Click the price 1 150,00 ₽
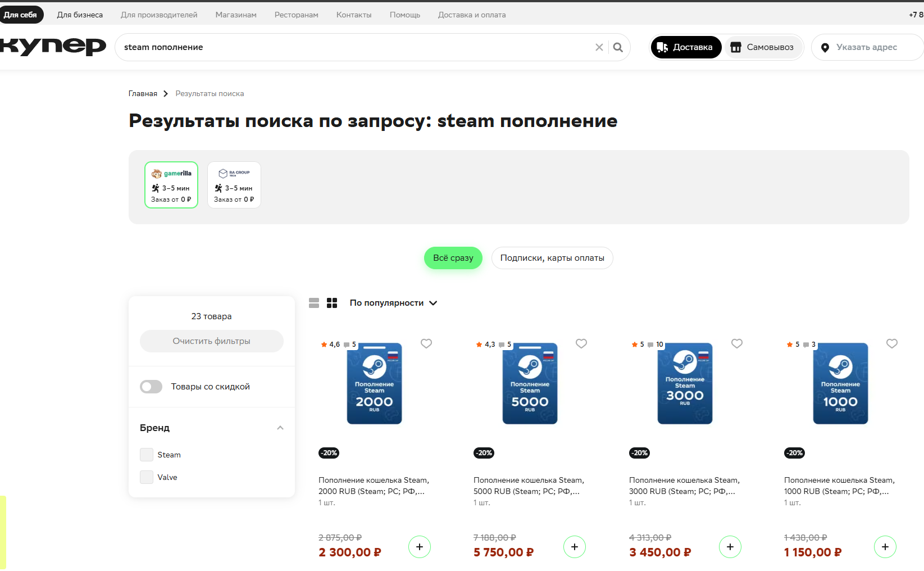 click(x=813, y=552)
